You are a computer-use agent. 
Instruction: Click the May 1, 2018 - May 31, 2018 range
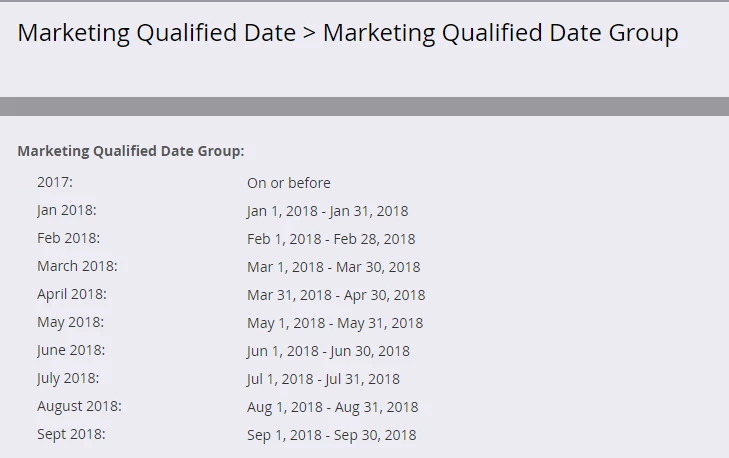(x=335, y=323)
